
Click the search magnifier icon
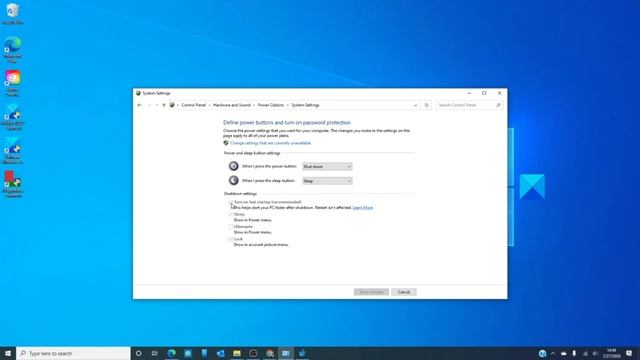tap(498, 105)
